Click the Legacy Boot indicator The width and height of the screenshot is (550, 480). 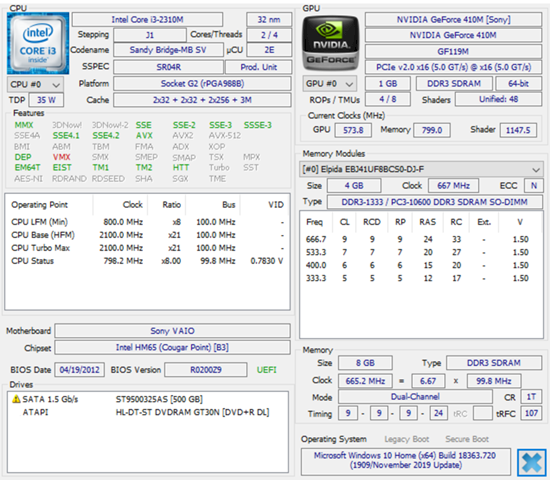click(407, 439)
